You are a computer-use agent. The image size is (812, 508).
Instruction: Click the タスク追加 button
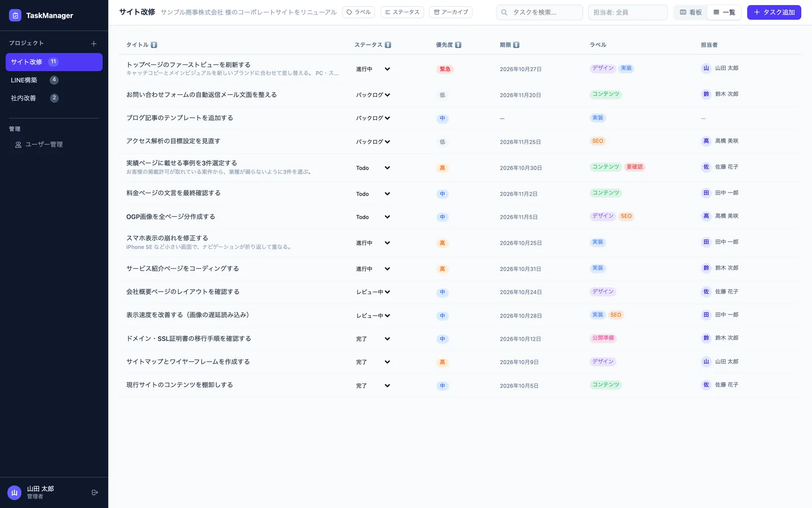(x=774, y=12)
